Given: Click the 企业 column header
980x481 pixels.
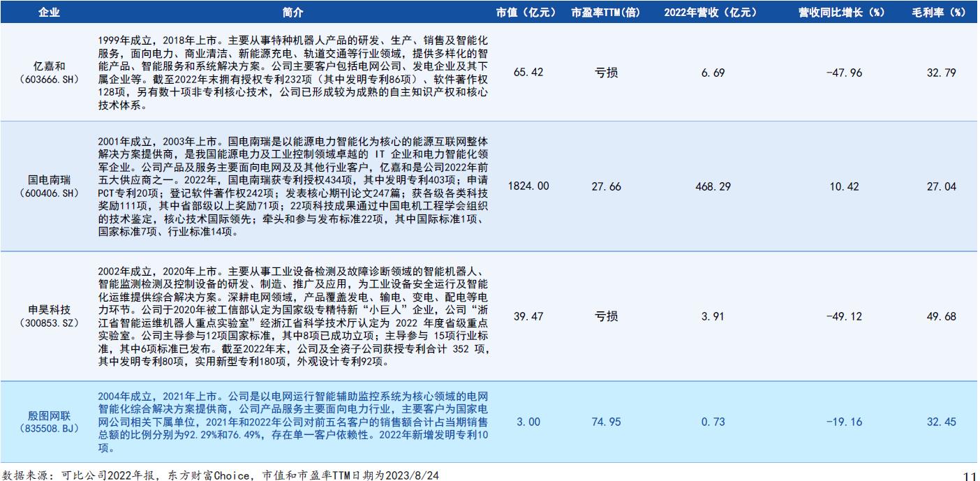Looking at the screenshot, I should (49, 12).
